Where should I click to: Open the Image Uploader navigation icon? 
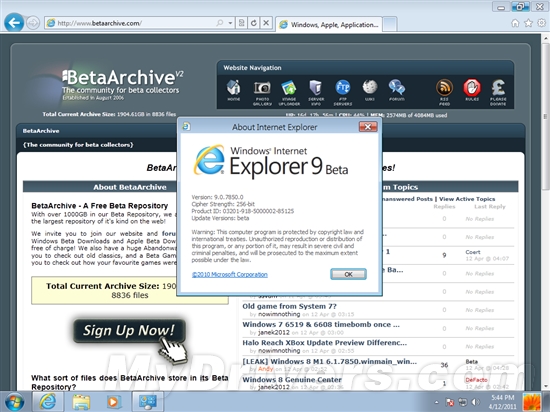289,92
